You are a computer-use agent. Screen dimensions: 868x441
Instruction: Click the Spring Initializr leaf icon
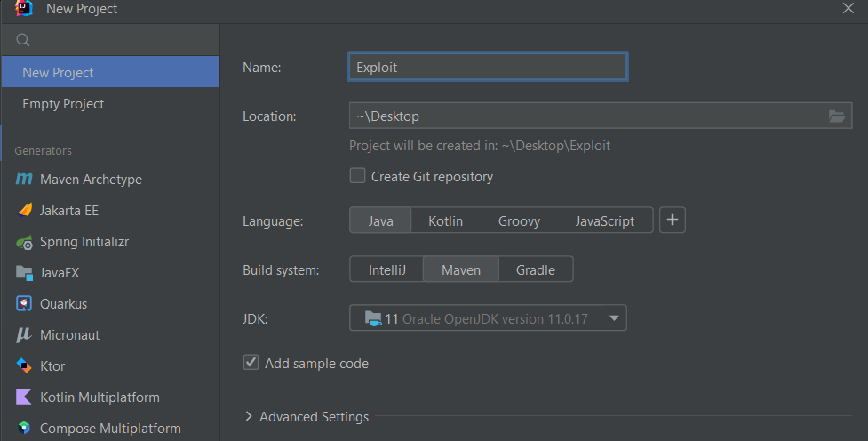pyautogui.click(x=24, y=242)
